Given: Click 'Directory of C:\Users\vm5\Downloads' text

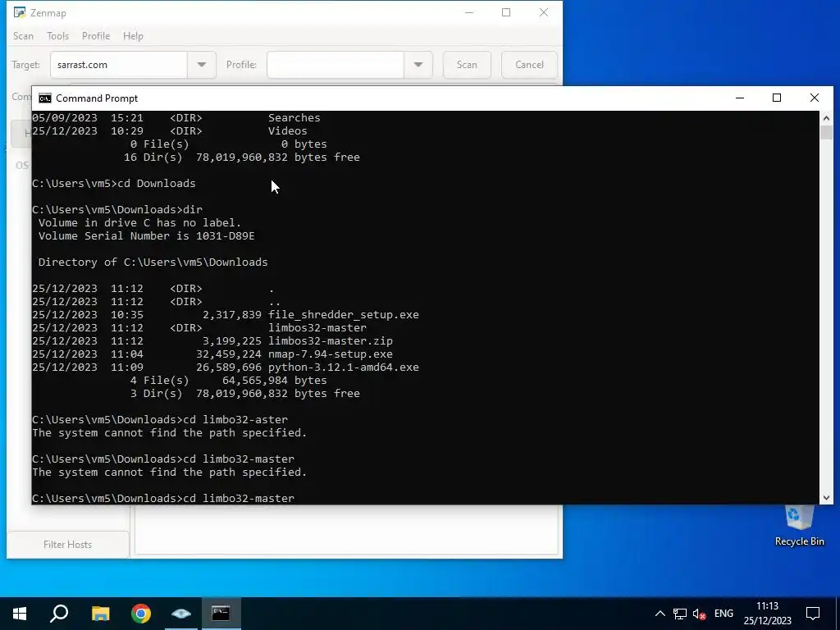Looking at the screenshot, I should pyautogui.click(x=153, y=262).
